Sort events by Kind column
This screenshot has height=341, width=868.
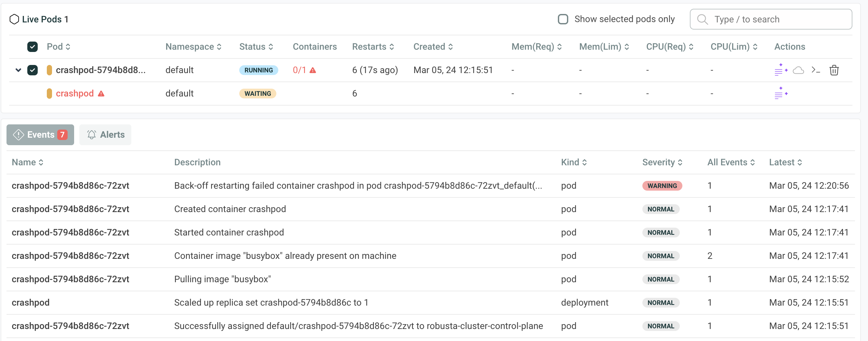coord(574,162)
